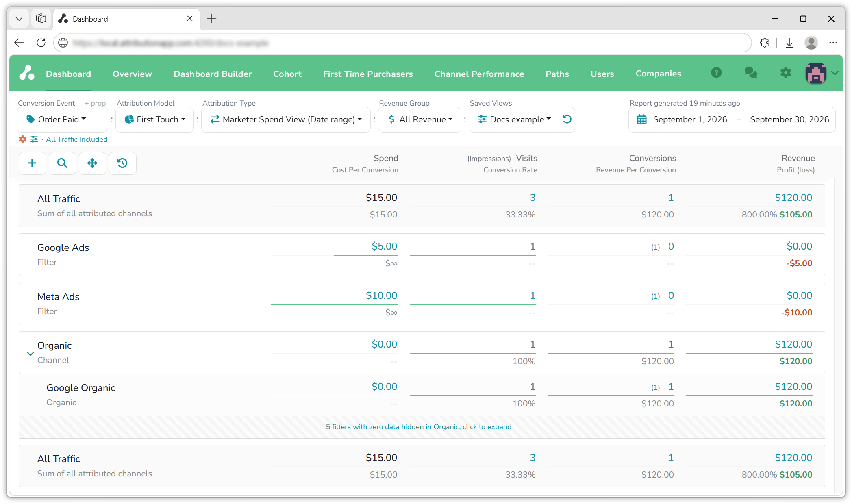Screen dimensions: 852x504
Task: Click the September 30, 2026 end date
Action: coord(789,119)
